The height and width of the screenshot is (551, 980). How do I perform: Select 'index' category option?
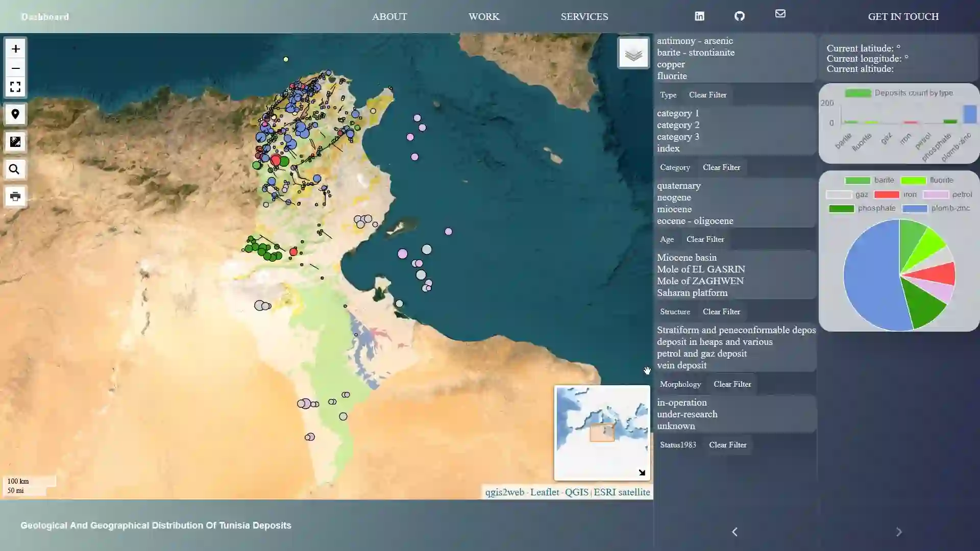pyautogui.click(x=668, y=148)
